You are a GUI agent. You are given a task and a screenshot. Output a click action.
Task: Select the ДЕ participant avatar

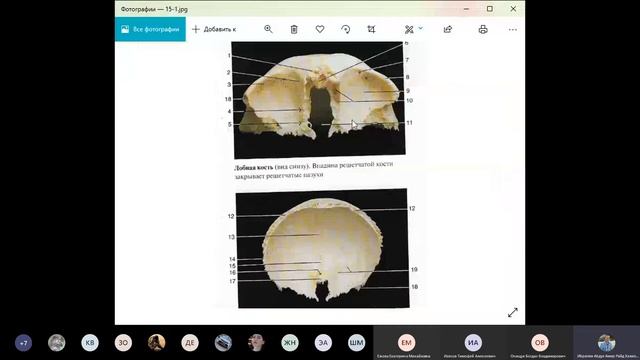click(x=190, y=343)
